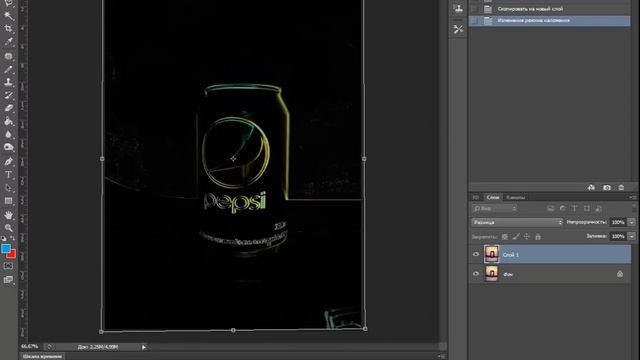Select the Фон layer row
Image resolution: width=640 pixels, height=360 pixels.
tap(549, 274)
